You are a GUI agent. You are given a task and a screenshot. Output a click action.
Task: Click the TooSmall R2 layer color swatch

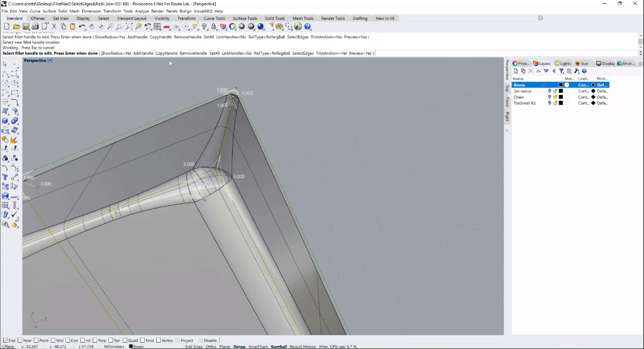[x=561, y=103]
